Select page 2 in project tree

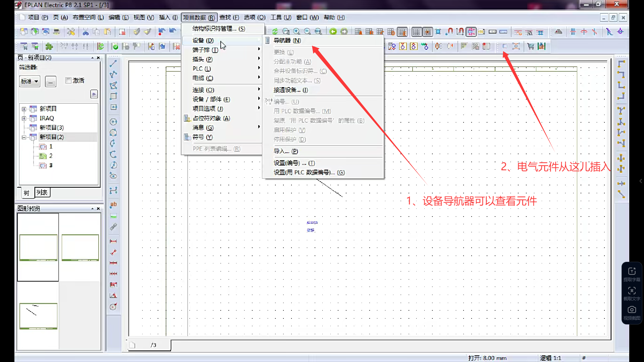51,156
